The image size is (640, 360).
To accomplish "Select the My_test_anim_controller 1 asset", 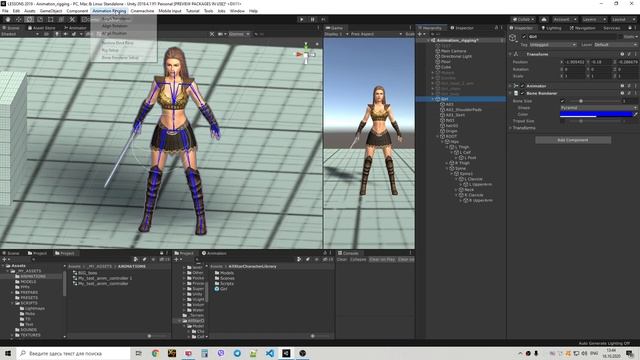I will [x=105, y=278].
